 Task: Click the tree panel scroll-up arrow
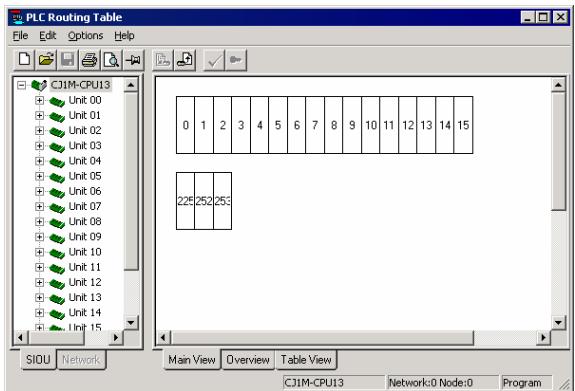[131, 85]
